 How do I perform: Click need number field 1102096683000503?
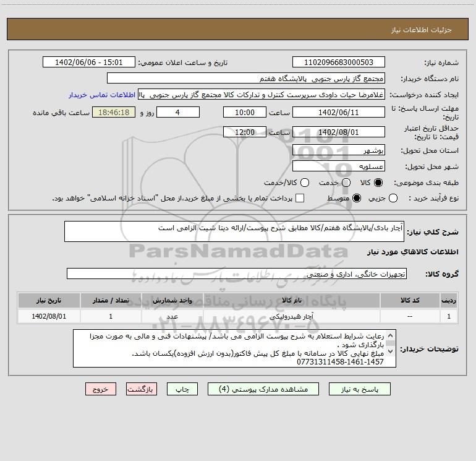point(339,62)
